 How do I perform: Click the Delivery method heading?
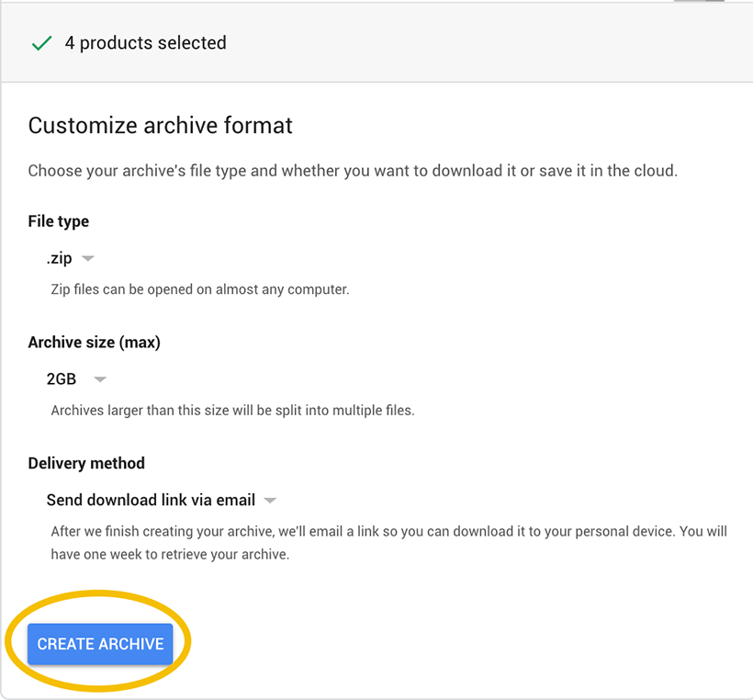click(x=85, y=463)
